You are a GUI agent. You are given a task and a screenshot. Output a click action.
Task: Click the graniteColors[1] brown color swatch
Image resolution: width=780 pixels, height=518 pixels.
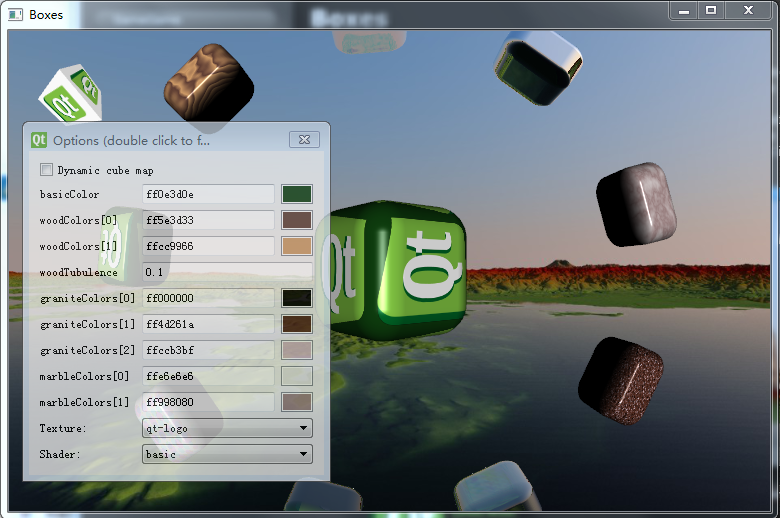coord(297,324)
